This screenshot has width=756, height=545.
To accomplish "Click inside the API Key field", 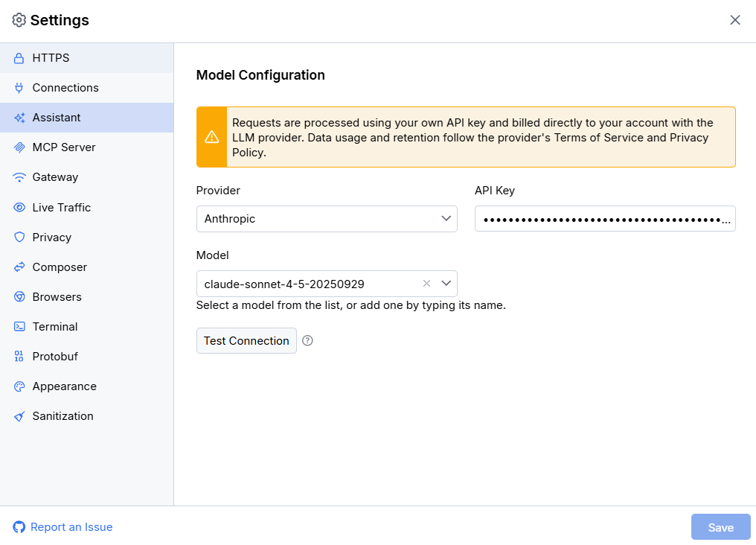I will coord(604,218).
